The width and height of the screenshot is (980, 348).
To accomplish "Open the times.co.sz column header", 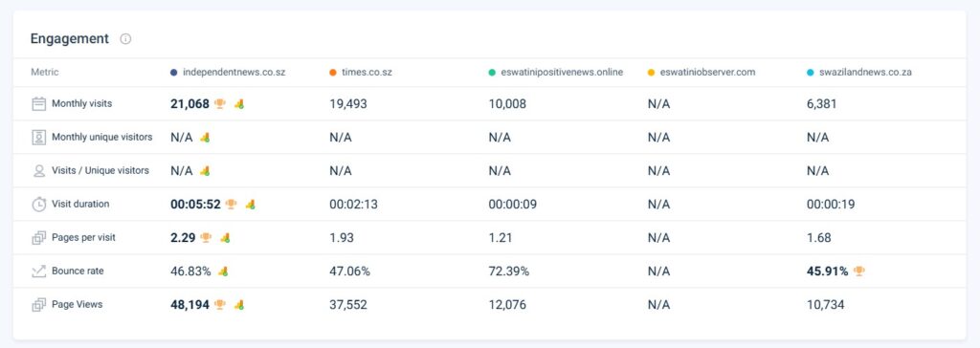I will (367, 73).
